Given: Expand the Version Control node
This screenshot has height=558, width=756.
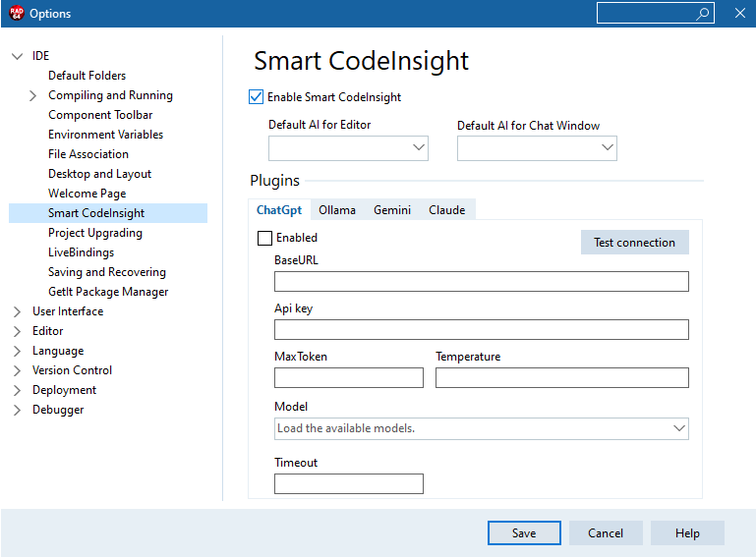Looking at the screenshot, I should (18, 370).
